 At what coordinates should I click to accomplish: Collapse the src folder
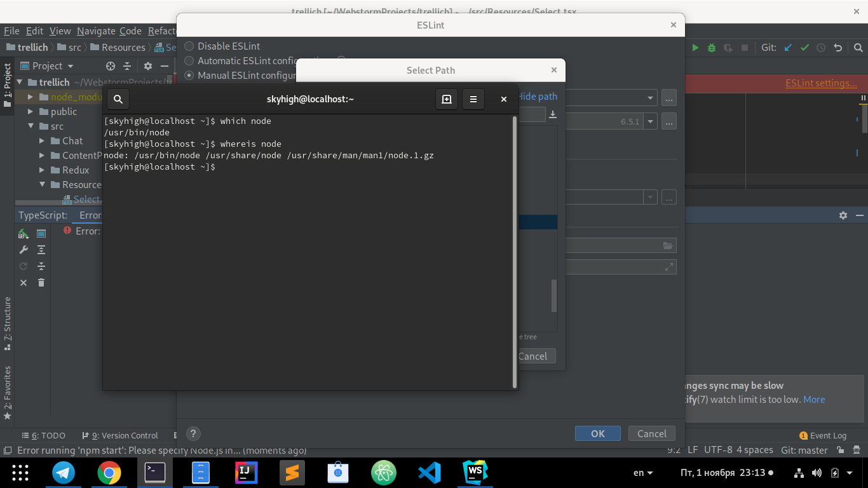point(31,126)
